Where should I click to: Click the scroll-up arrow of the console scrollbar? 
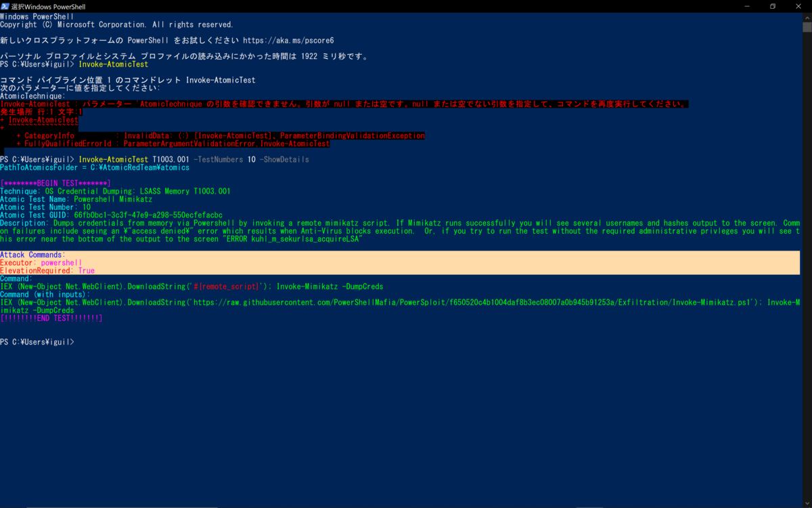coord(807,16)
